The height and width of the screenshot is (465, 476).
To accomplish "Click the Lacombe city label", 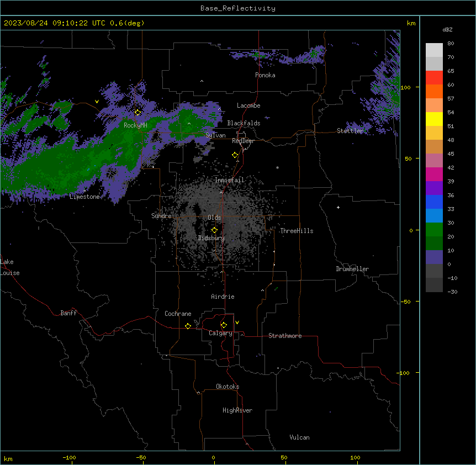I will pos(248,105).
